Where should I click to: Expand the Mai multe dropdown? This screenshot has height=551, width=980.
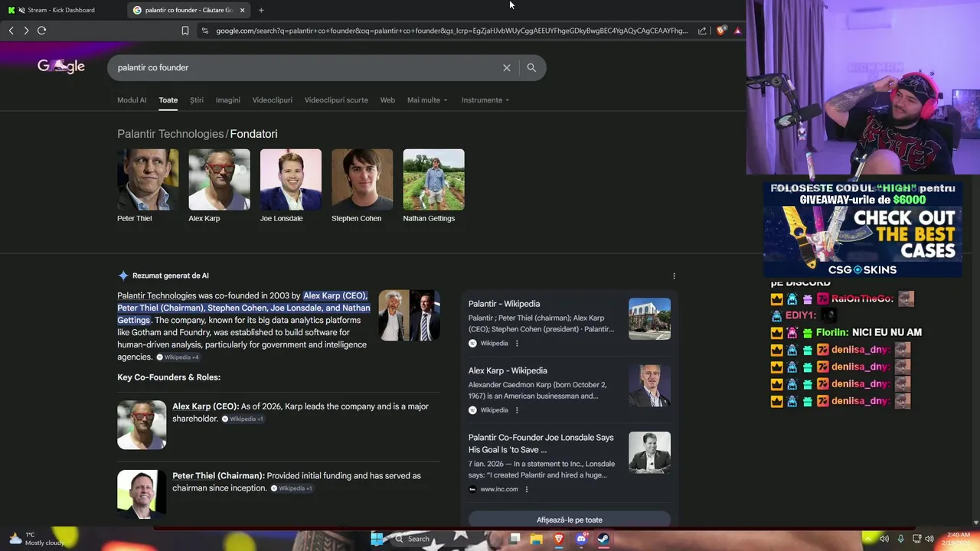427,100
